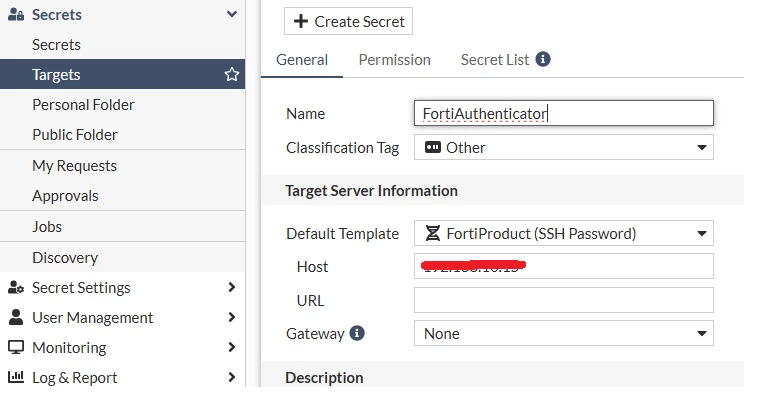Click the Gateway label text
Image resolution: width=761 pixels, height=396 pixels.
point(315,333)
